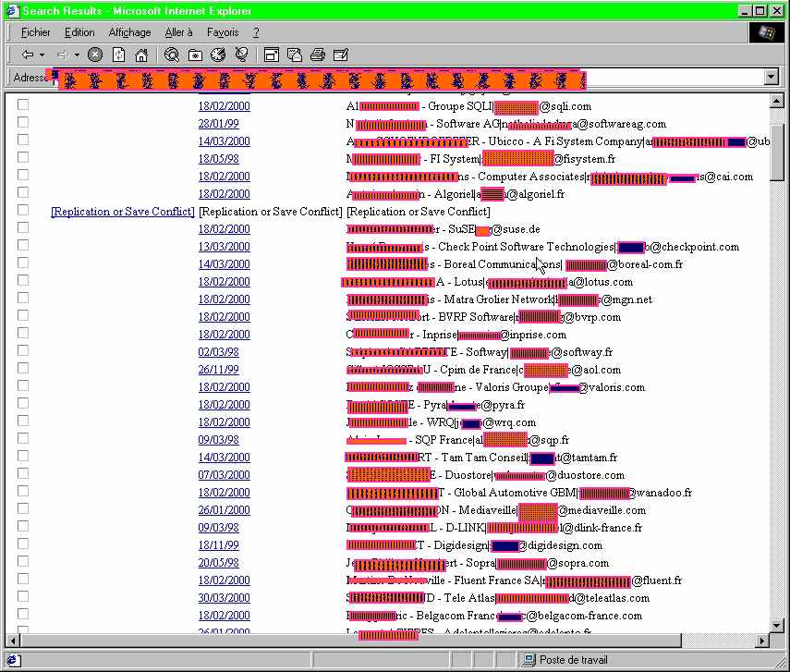Screen dimensions: 790x672
Task: Open the Forward button history dropdown arrow
Action: coord(77,55)
